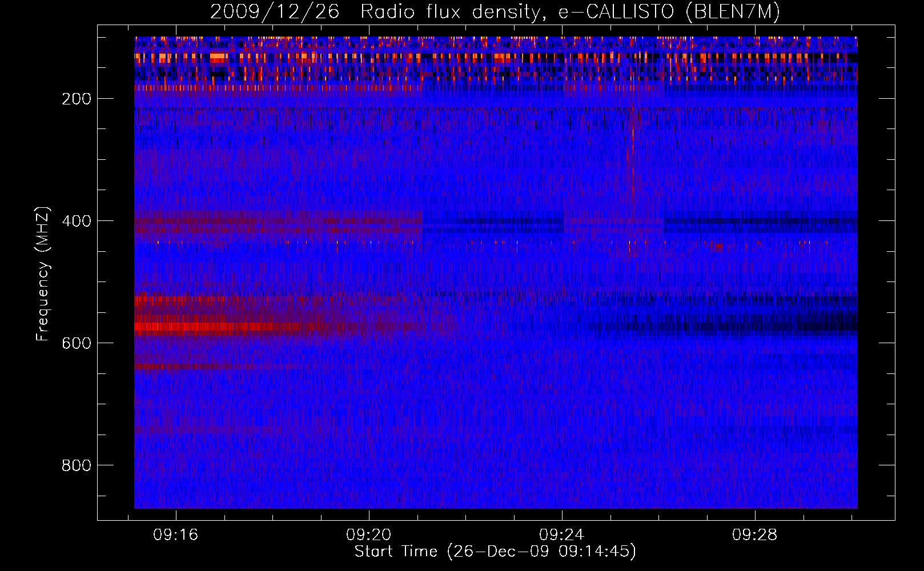Image resolution: width=924 pixels, height=571 pixels.
Task: Click the date '2009/12/26' in the title
Action: (275, 12)
